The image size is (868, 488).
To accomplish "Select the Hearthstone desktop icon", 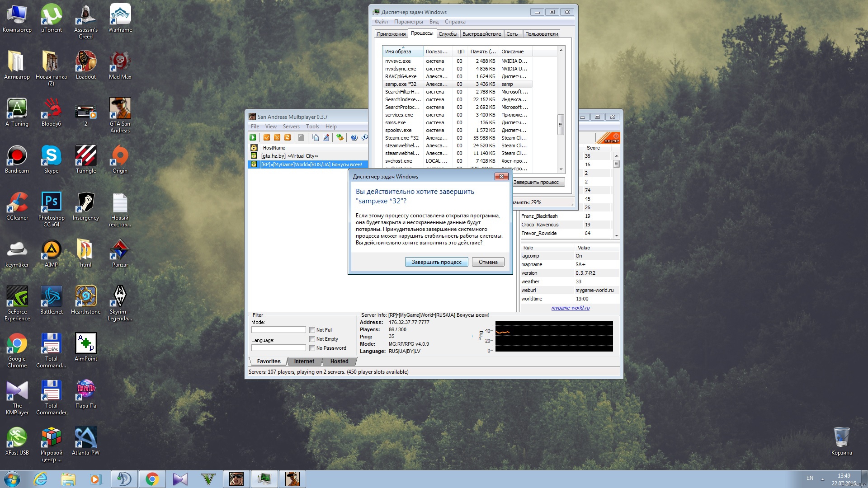I will point(86,300).
